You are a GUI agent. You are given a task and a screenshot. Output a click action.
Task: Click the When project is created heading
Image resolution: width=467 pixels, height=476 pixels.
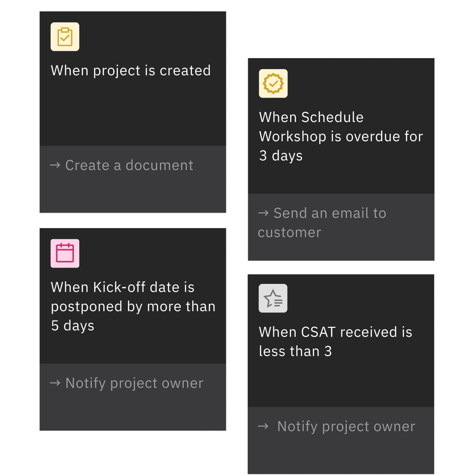[130, 70]
